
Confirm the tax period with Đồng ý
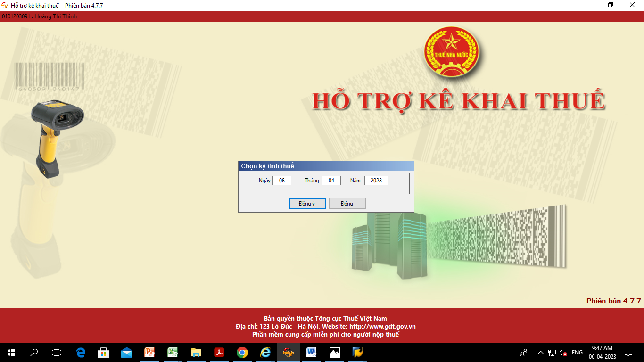(x=307, y=203)
